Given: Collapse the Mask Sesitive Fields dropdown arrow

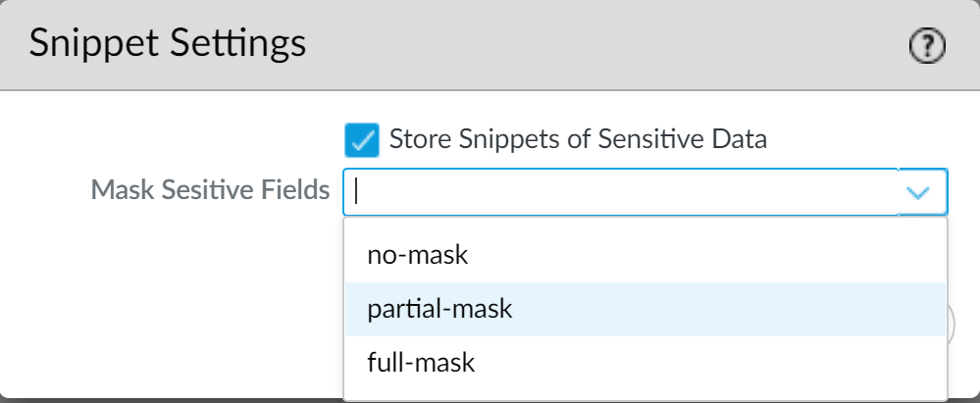Looking at the screenshot, I should (x=919, y=192).
